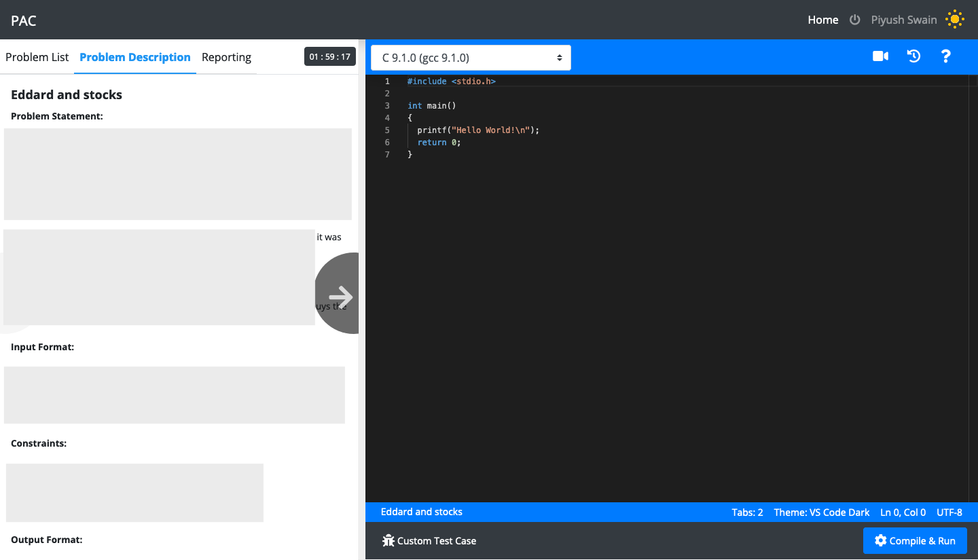This screenshot has width=978, height=560.
Task: Click UTF-8 to change encoding
Action: (949, 512)
